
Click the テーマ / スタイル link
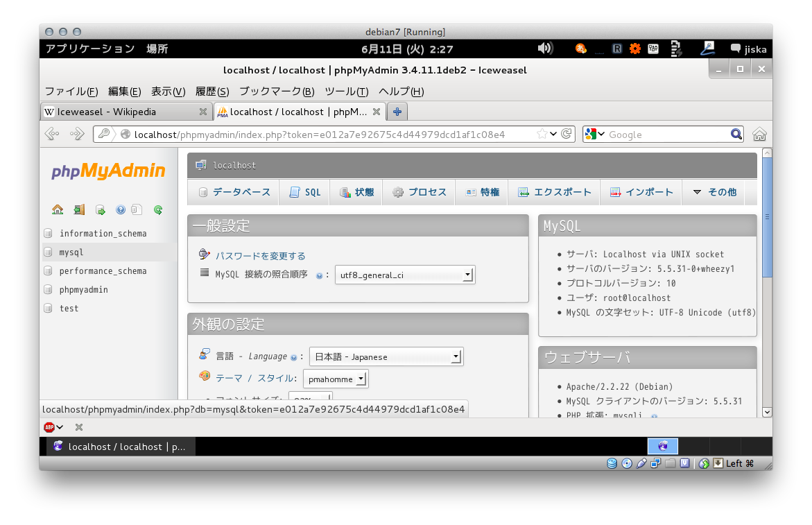255,379
